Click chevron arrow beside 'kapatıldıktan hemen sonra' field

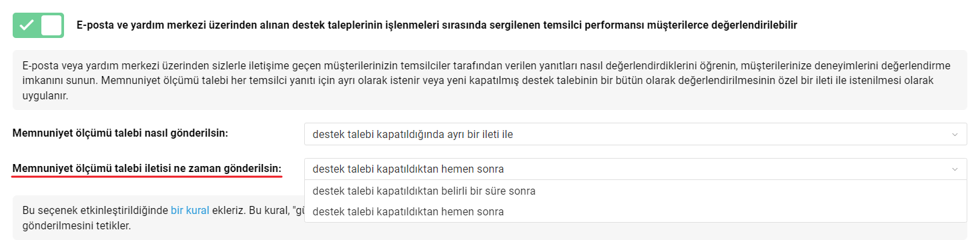954,169
